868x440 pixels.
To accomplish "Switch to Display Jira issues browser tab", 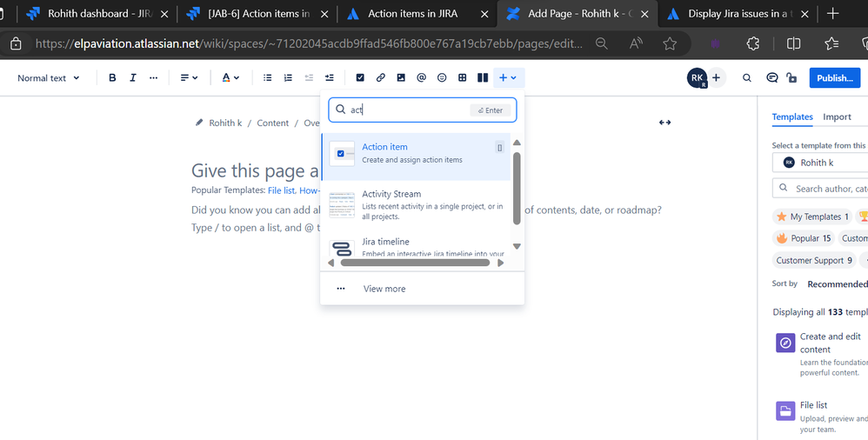I will 738,14.
